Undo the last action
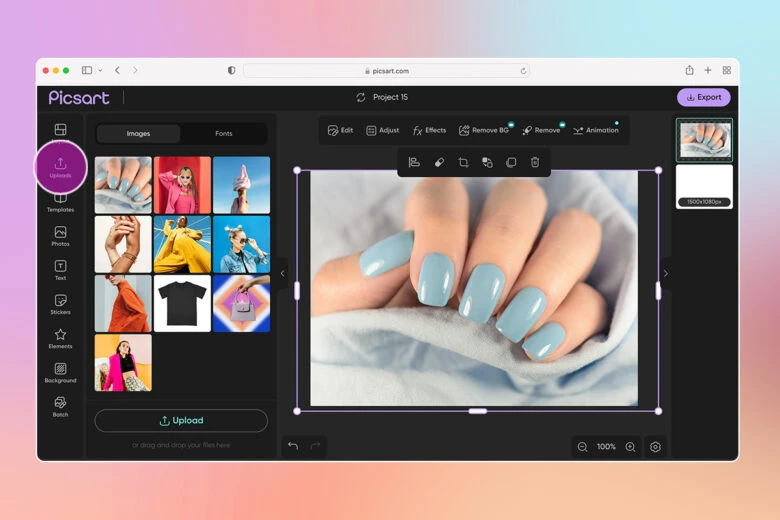 (x=293, y=446)
